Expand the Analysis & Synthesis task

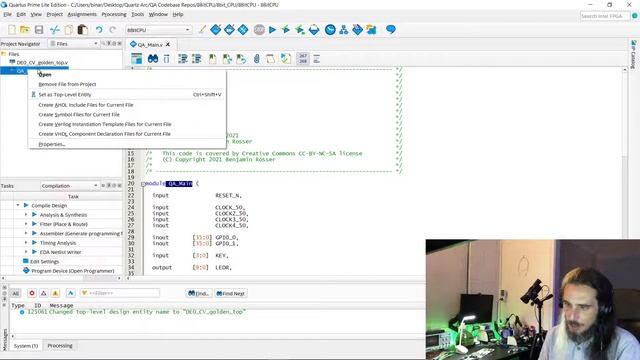click(x=26, y=215)
